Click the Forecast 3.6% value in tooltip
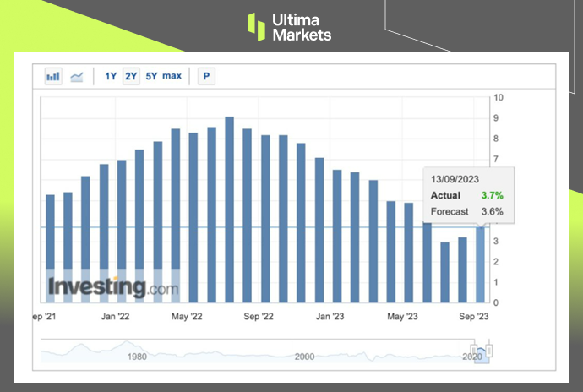The height and width of the screenshot is (392, 583). coord(493,211)
